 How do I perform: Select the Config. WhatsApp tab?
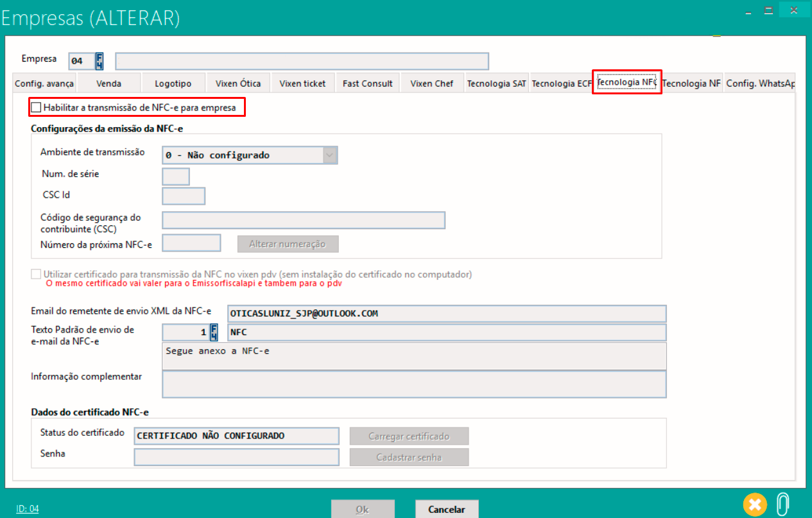[760, 83]
